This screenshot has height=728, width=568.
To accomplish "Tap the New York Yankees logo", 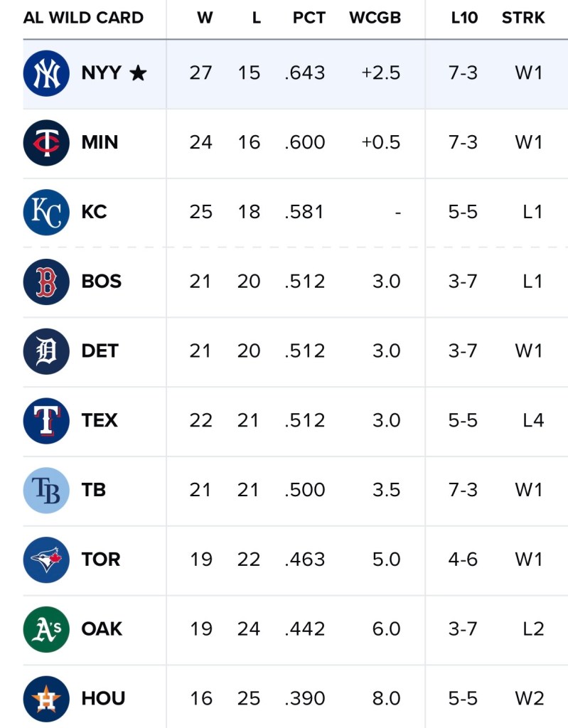I will 46,73.
